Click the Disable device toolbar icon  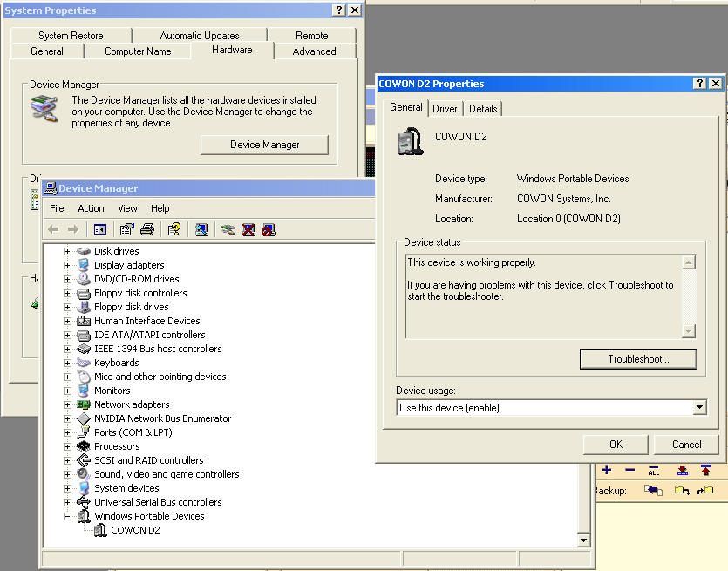pyautogui.click(x=269, y=229)
